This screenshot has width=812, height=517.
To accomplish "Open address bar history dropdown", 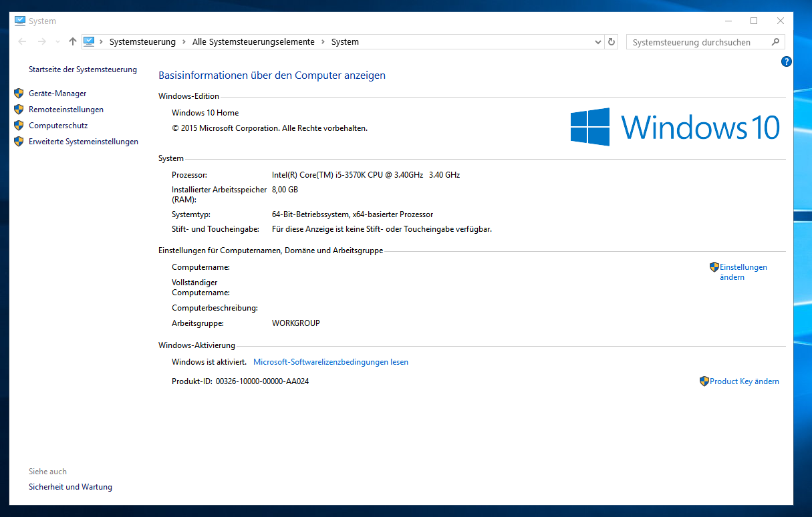I will (598, 42).
